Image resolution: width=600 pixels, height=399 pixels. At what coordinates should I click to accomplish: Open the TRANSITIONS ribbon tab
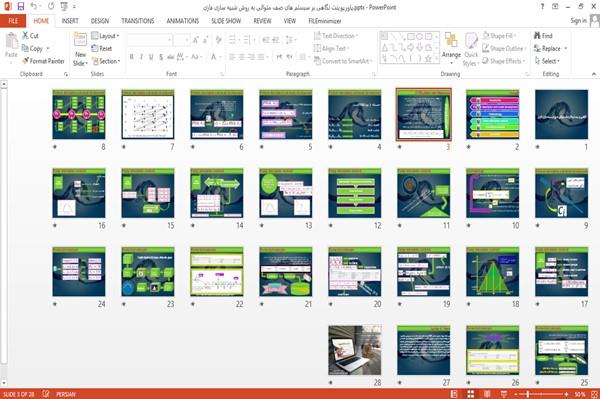point(138,21)
